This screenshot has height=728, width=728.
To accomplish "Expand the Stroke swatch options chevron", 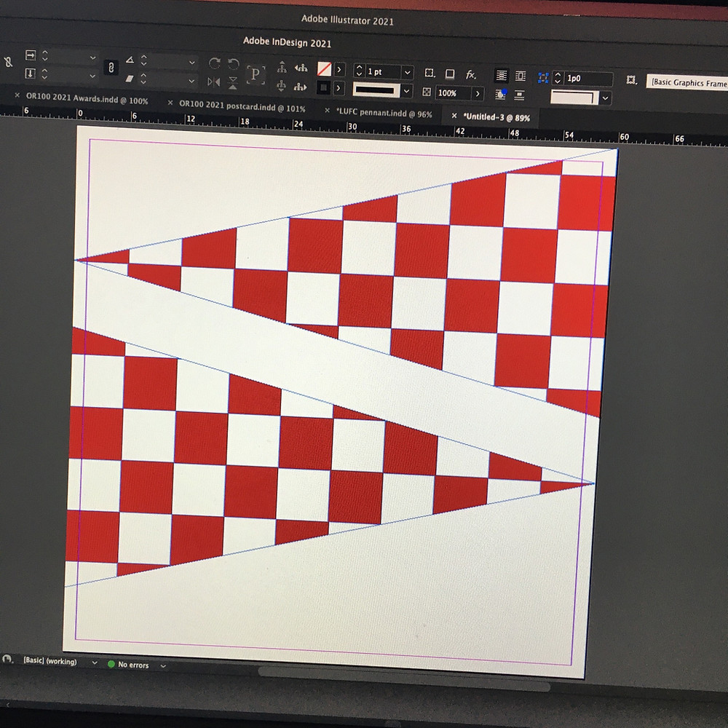I will coord(339,88).
